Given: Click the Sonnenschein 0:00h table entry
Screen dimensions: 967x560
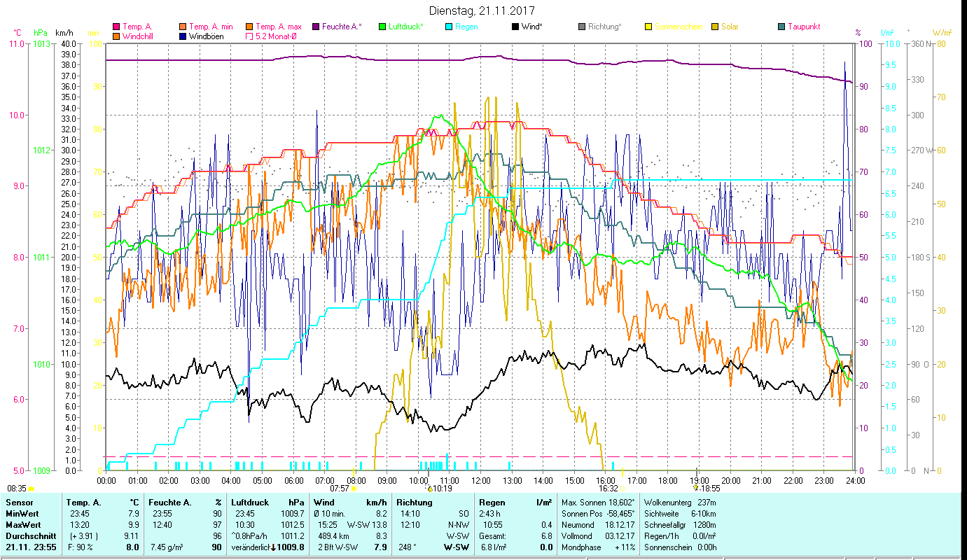Looking at the screenshot, I should (679, 547).
